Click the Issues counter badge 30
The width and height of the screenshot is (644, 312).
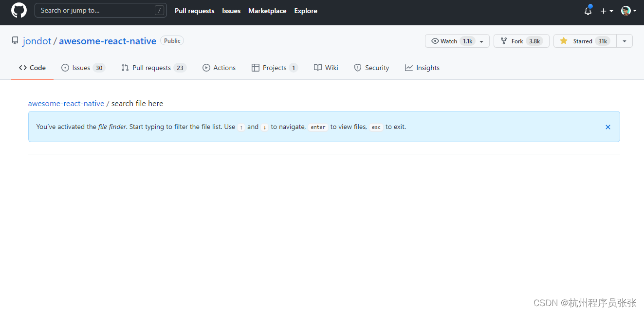tap(99, 68)
